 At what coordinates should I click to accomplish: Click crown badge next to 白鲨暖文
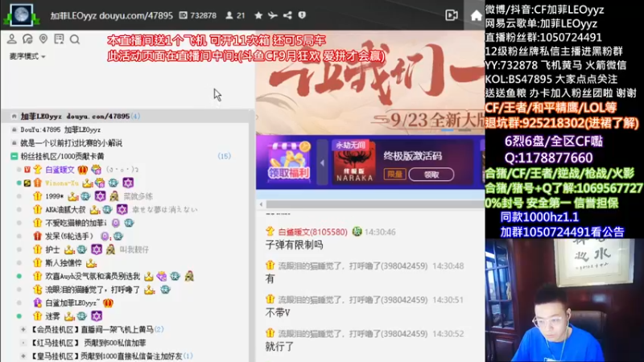click(x=83, y=170)
